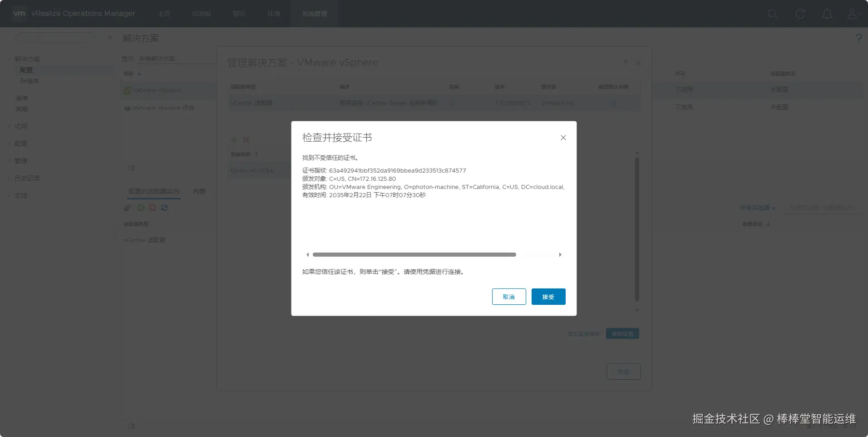
Task: Open the user account menu icon
Action: [x=853, y=14]
